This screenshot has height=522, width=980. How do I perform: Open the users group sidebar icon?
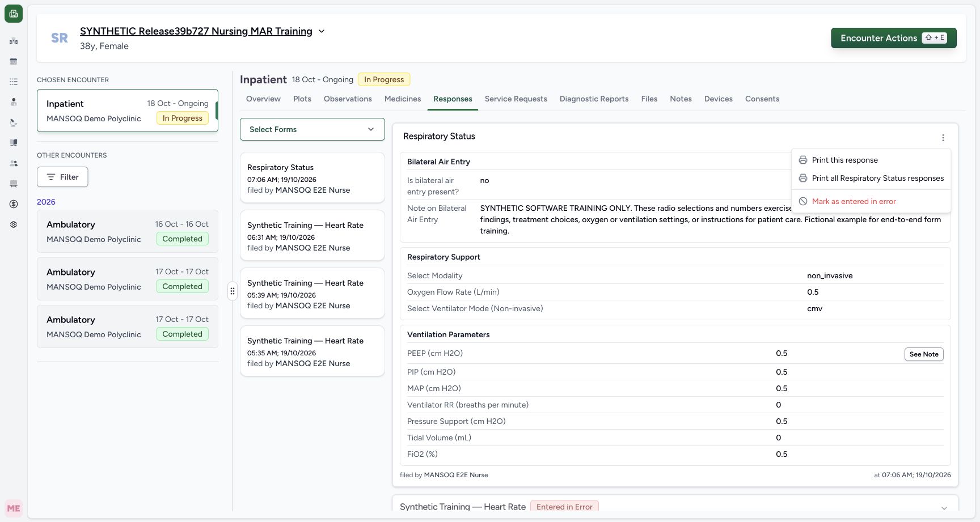click(14, 163)
